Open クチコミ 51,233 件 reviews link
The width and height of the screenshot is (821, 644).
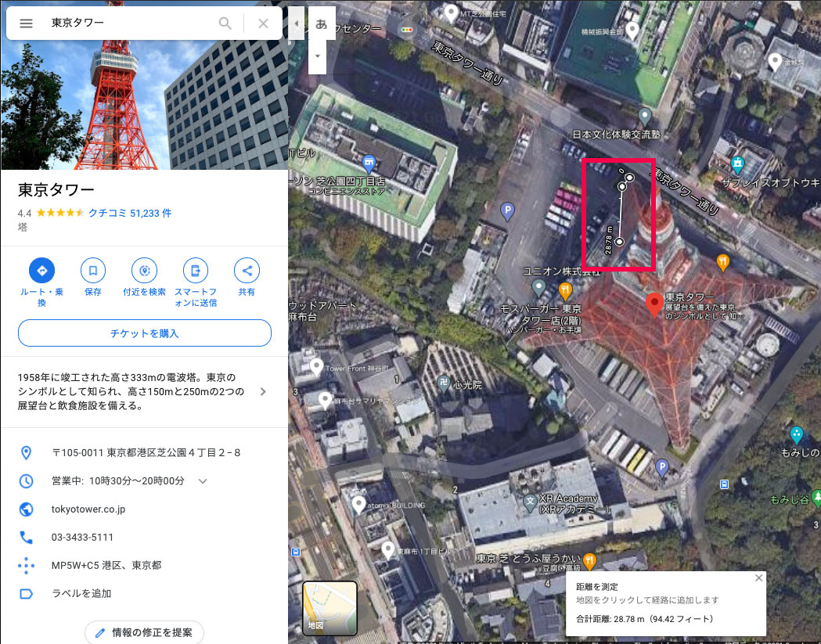pyautogui.click(x=130, y=213)
